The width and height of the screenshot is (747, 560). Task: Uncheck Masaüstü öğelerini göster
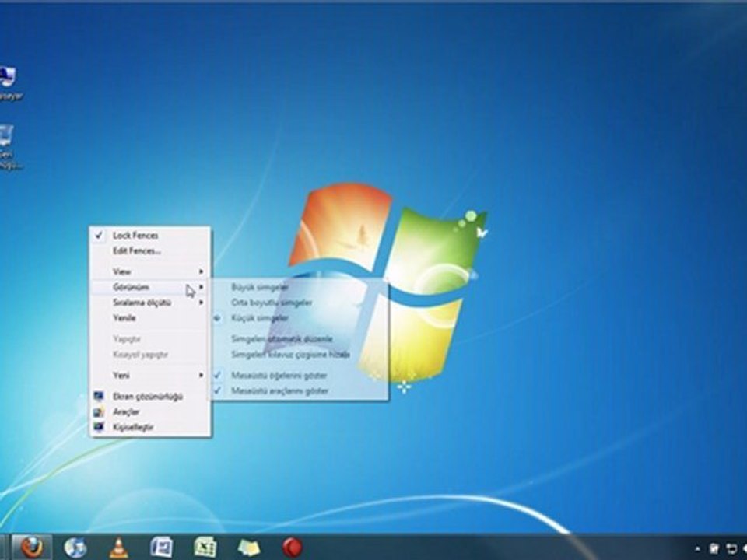(299, 375)
